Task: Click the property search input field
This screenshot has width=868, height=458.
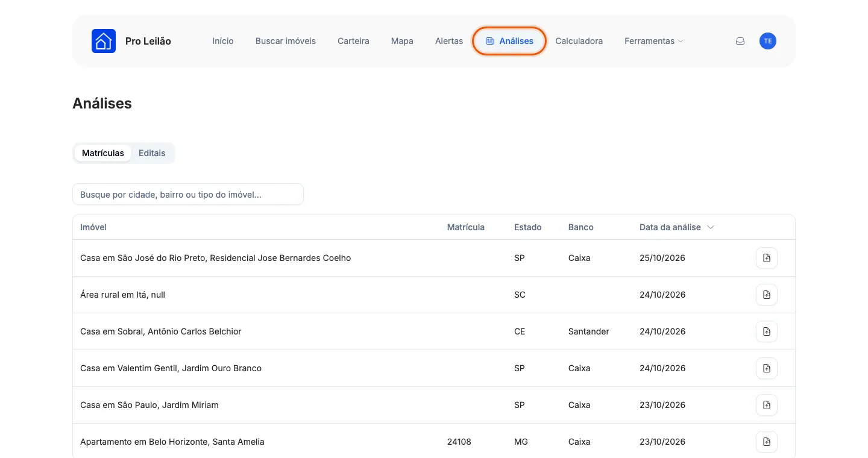Action: click(x=188, y=195)
